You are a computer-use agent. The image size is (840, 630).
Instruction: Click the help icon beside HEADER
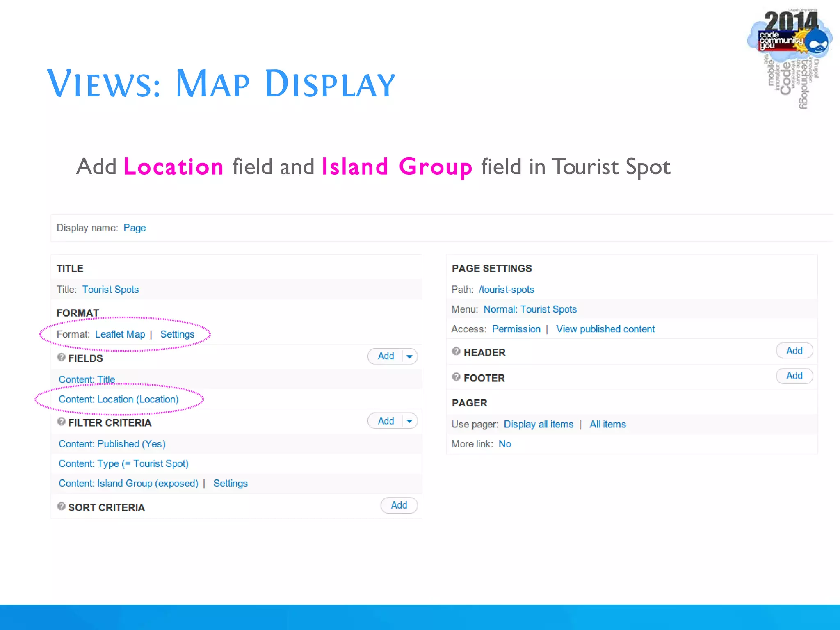(x=456, y=351)
